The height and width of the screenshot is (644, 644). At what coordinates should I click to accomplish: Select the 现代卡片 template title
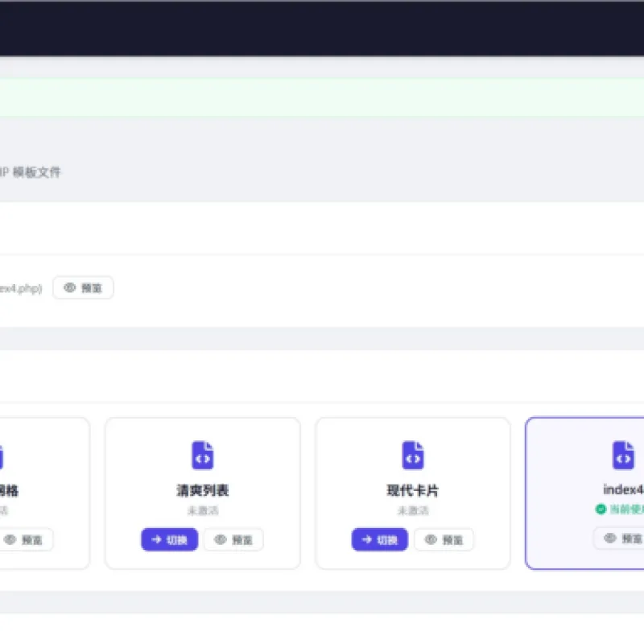coord(413,490)
